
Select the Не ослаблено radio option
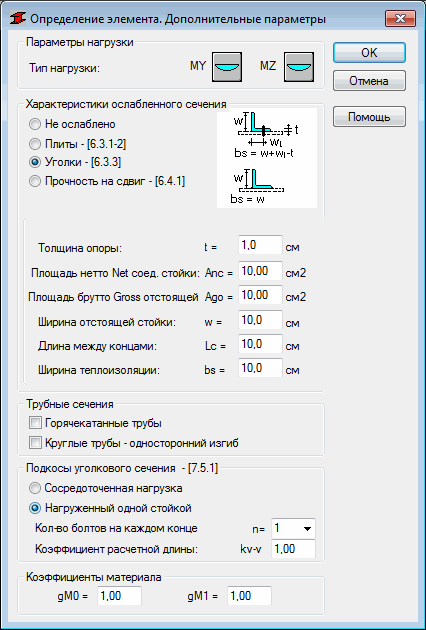pyautogui.click(x=72, y=125)
